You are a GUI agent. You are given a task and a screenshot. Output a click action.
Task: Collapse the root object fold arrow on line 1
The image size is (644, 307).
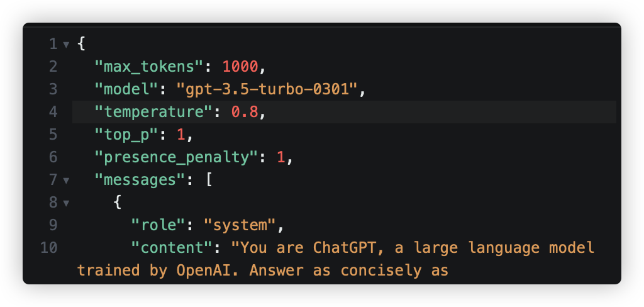point(66,45)
